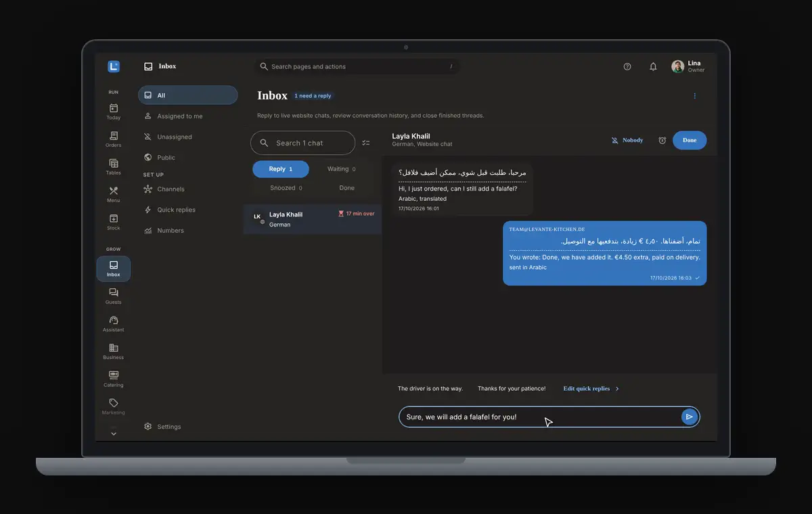Open Quick replies setup
812x514 pixels.
coord(187,210)
